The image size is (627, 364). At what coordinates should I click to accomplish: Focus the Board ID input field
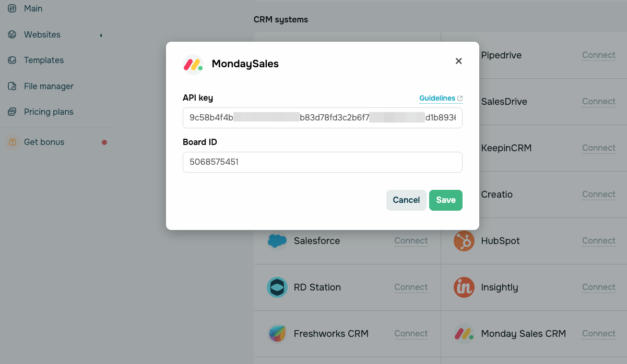click(322, 162)
